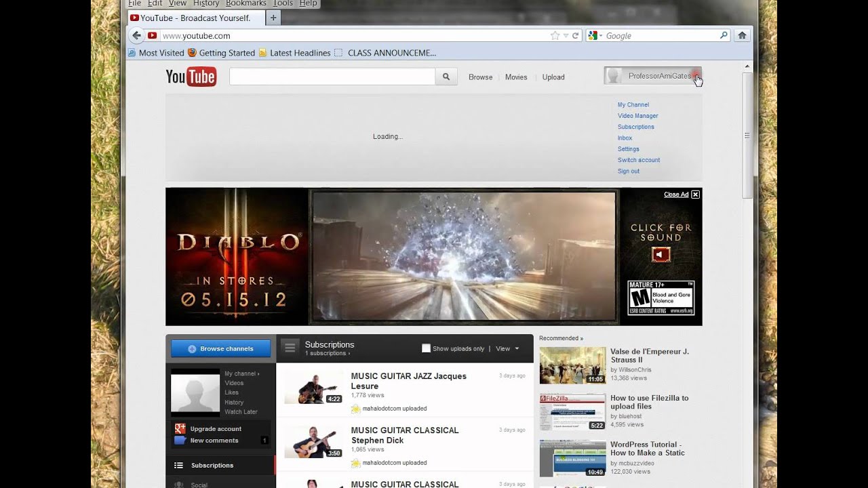Open the Getting Started bookmark

pos(221,53)
